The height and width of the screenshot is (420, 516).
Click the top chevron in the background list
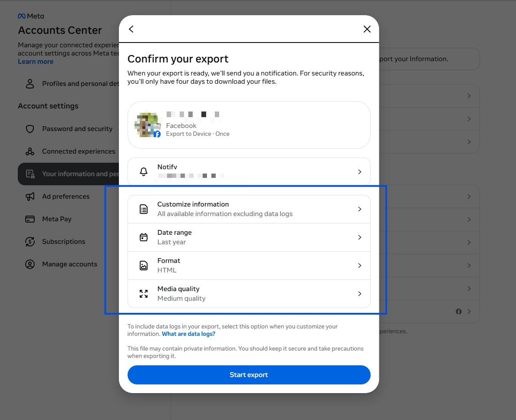coord(469,96)
